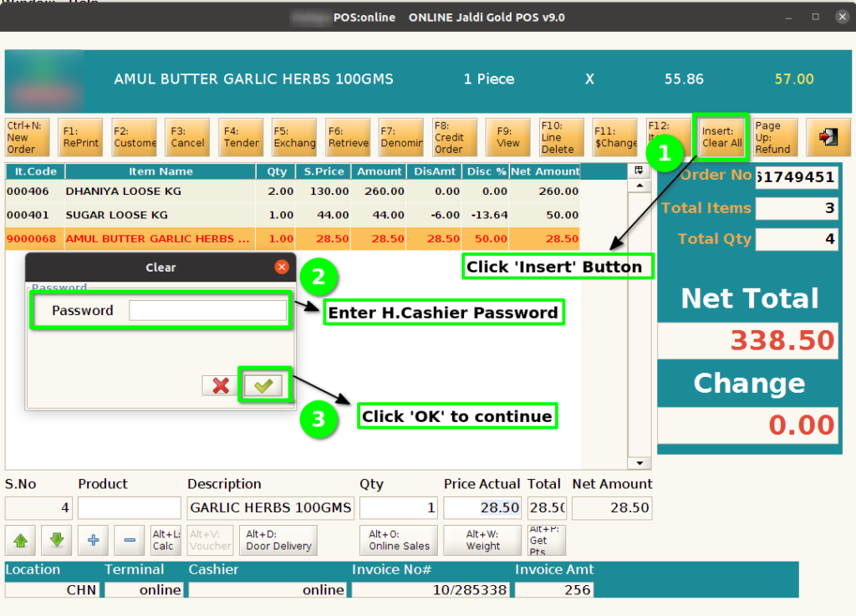Click the Change amount 0.00
Image resolution: width=856 pixels, height=616 pixels.
click(748, 425)
